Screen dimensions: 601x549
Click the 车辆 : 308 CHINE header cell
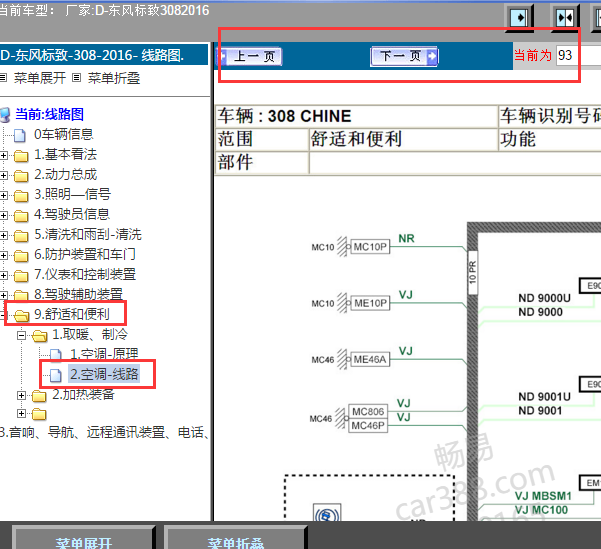356,116
